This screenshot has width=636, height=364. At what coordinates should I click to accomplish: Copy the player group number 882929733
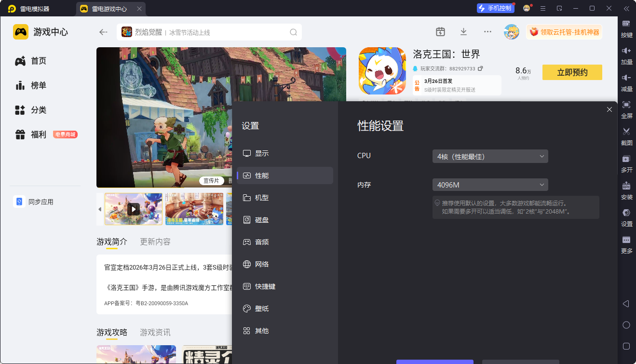pos(480,68)
